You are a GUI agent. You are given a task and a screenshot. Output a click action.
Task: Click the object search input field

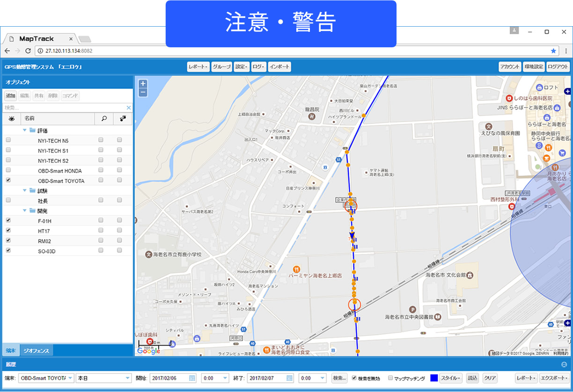[64, 108]
